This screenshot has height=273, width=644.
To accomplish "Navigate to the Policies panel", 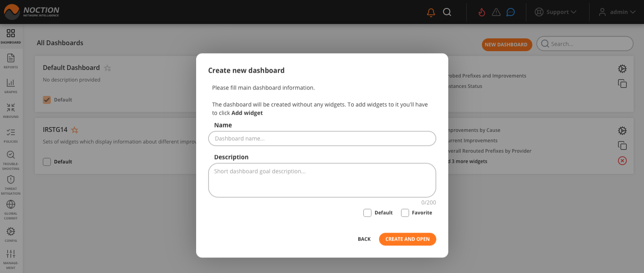I will click(x=11, y=133).
